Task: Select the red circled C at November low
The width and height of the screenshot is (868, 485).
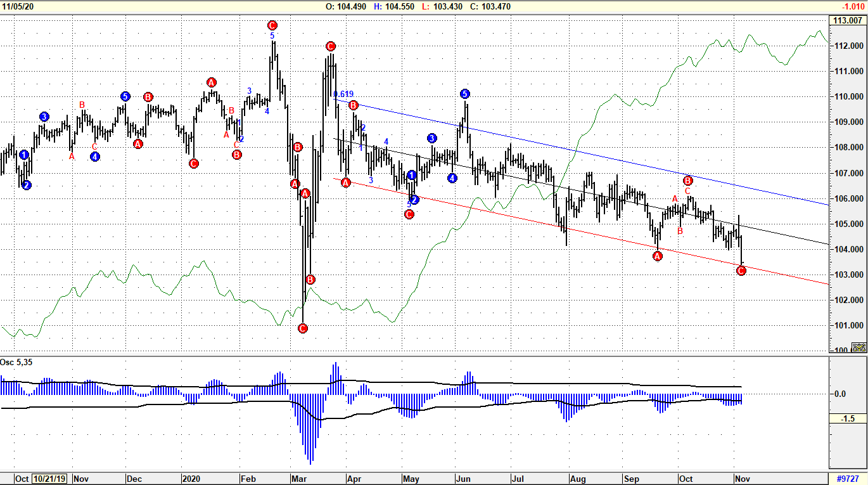Action: (741, 271)
